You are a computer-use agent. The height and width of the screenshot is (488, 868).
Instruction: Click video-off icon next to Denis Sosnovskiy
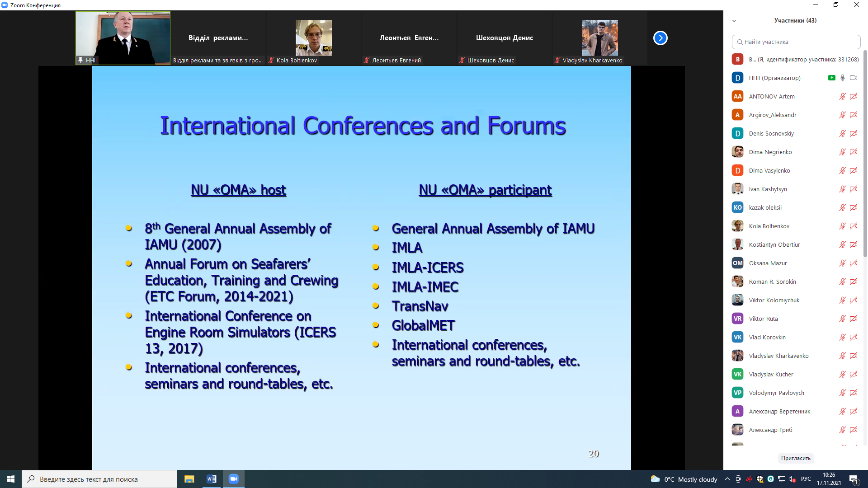tap(854, 133)
